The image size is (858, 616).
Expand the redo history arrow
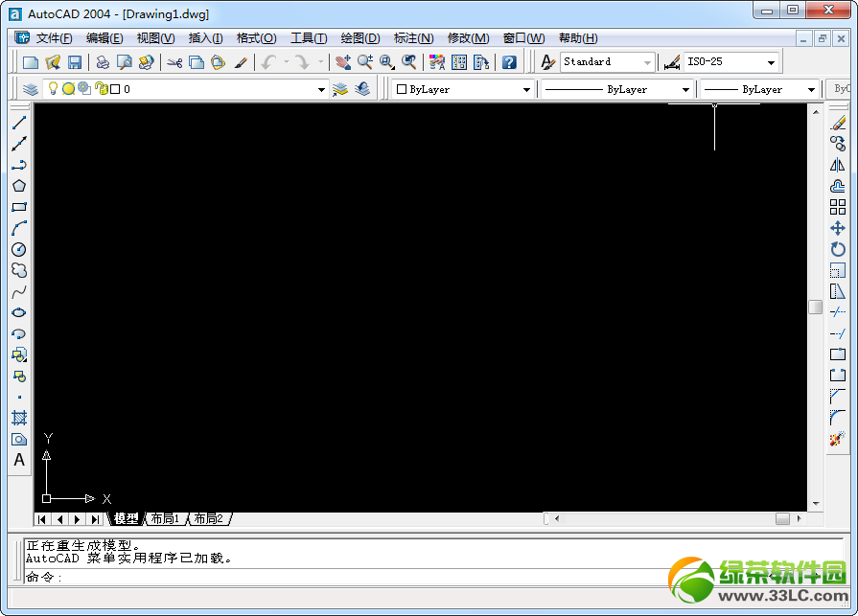coord(320,61)
